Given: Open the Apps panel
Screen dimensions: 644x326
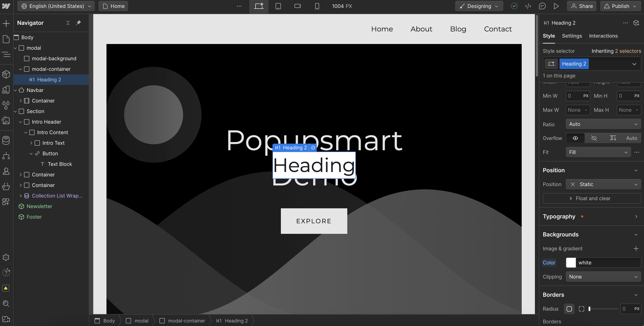Looking at the screenshot, I should click(6, 202).
